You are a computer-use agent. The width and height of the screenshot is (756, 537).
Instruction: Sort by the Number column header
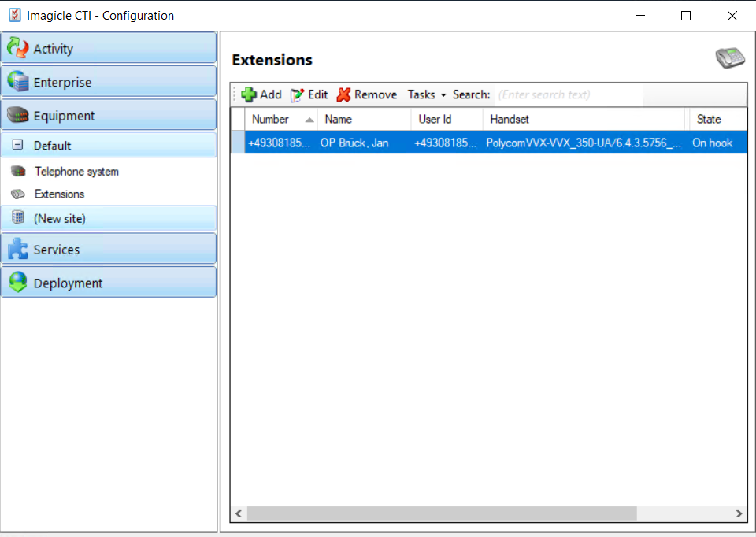pos(270,120)
